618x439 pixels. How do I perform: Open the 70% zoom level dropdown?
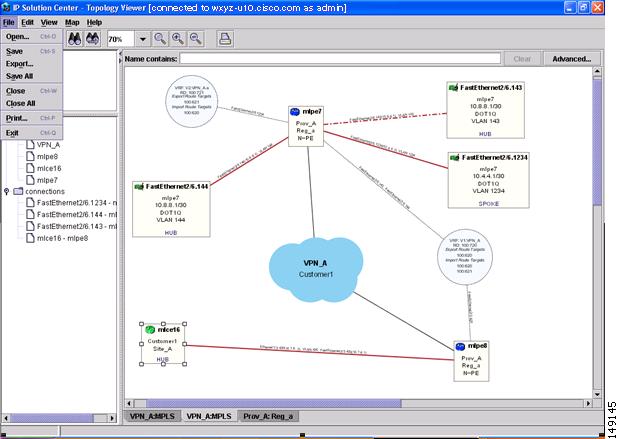143,39
